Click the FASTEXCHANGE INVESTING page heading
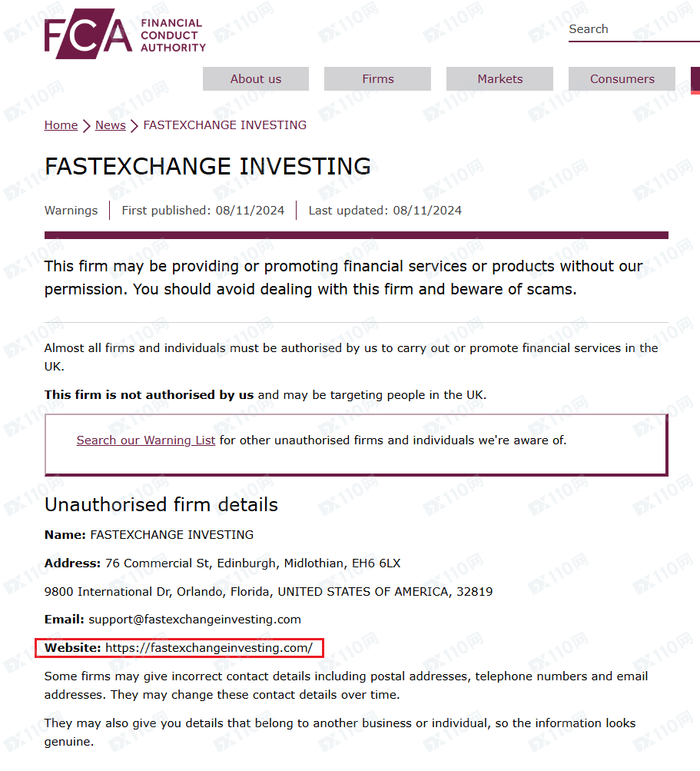The width and height of the screenshot is (700, 771). point(207,166)
